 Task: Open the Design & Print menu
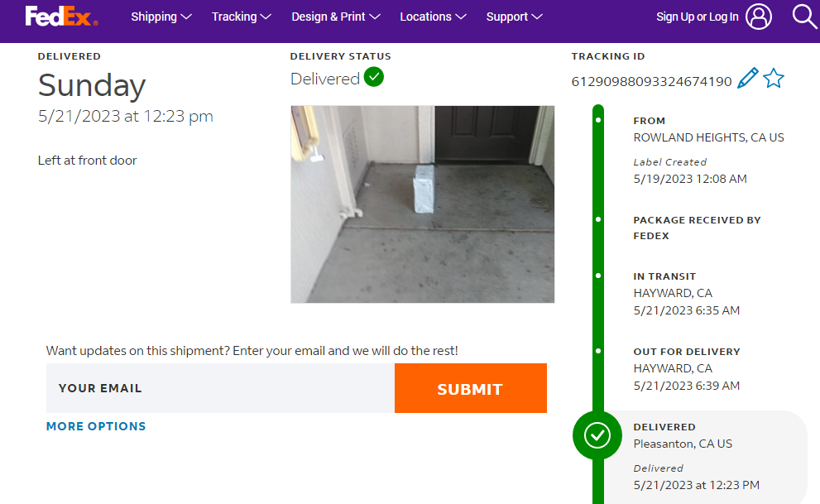(336, 17)
